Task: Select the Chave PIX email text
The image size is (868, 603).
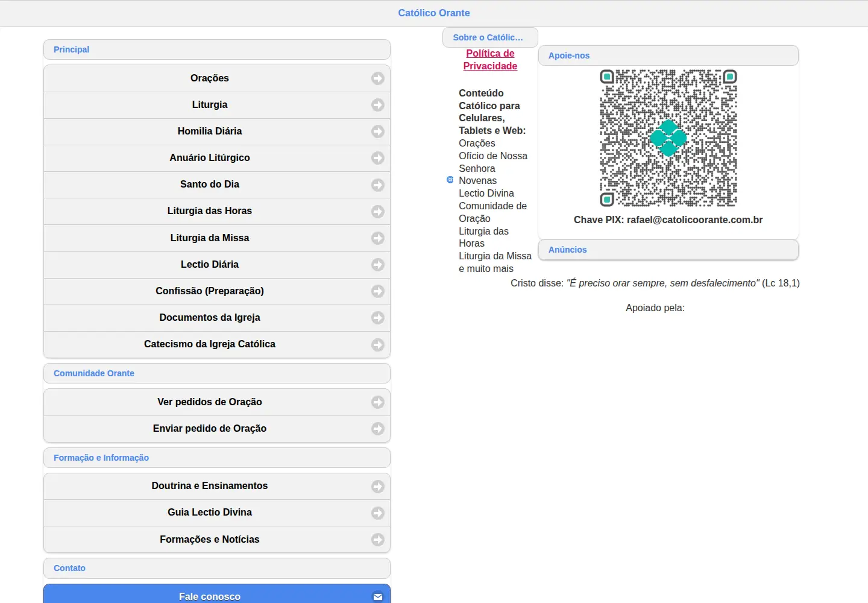Action: coord(695,220)
